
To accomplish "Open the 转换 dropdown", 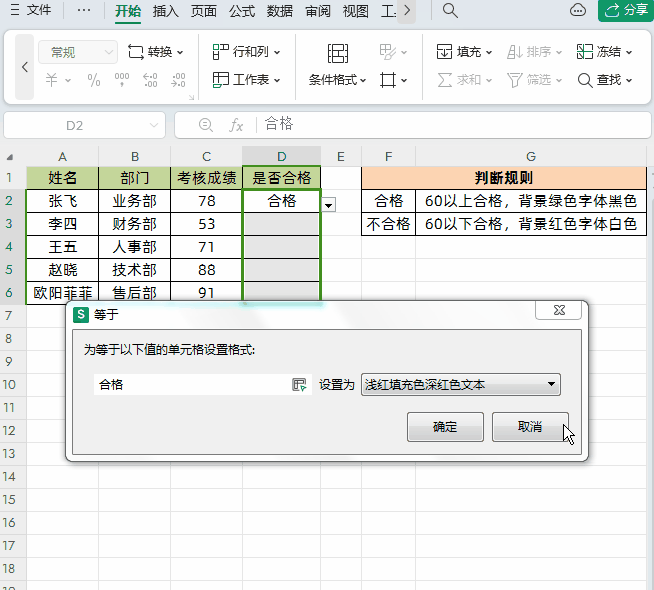I will (155, 52).
